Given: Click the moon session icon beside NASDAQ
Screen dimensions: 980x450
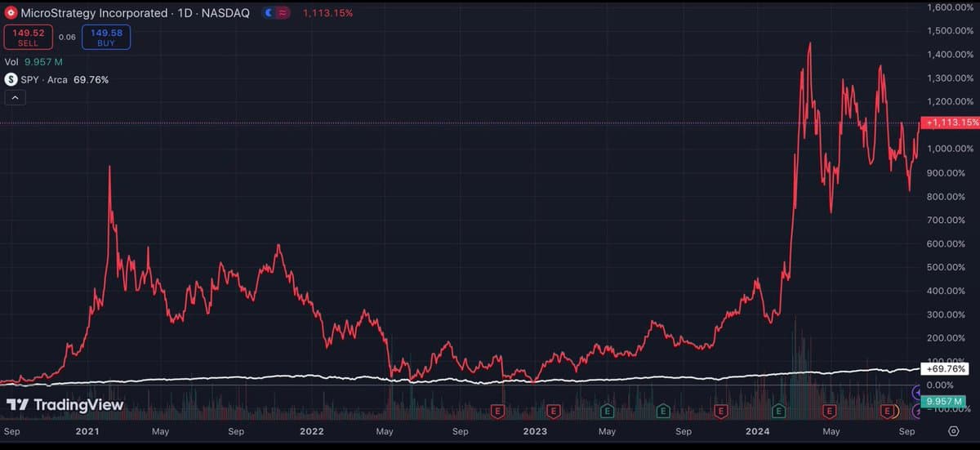Looking at the screenshot, I should coord(269,13).
